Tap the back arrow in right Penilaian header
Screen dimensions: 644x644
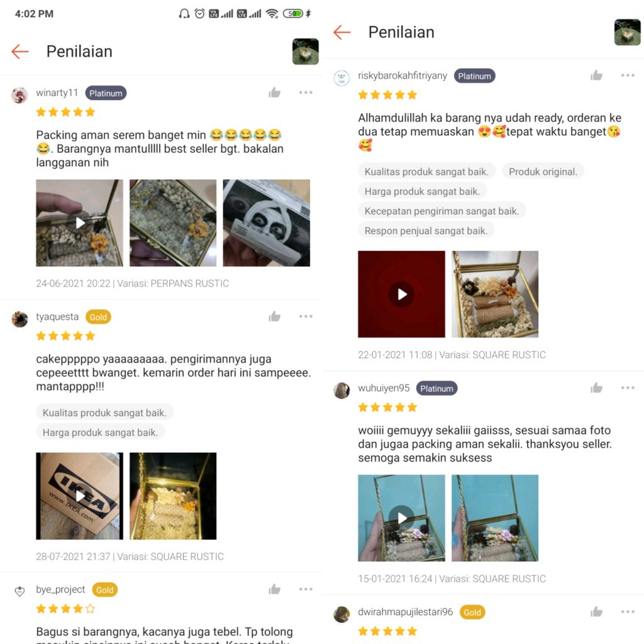pos(341,32)
